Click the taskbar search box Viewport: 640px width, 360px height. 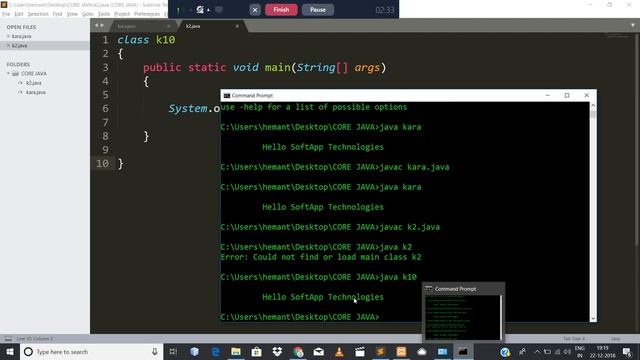91,351
